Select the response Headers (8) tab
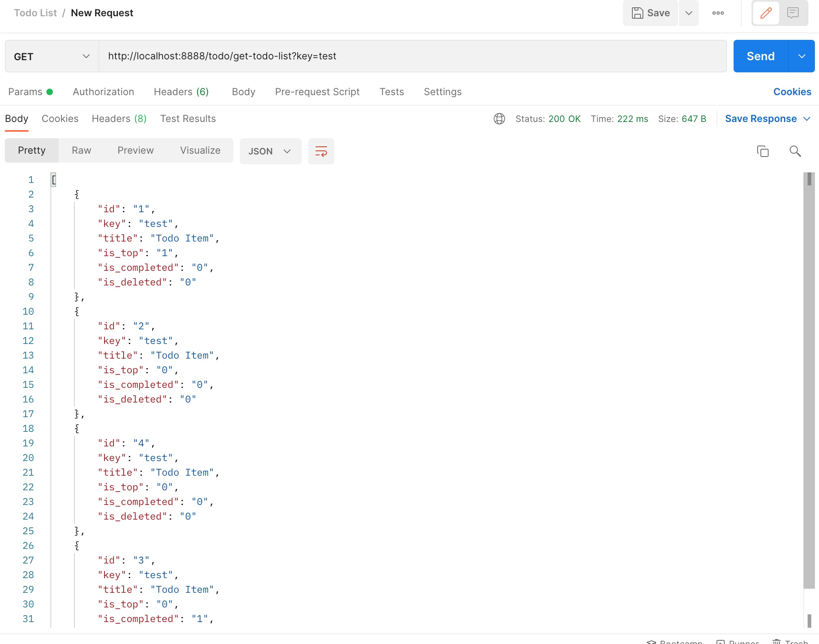The image size is (819, 644). [119, 119]
